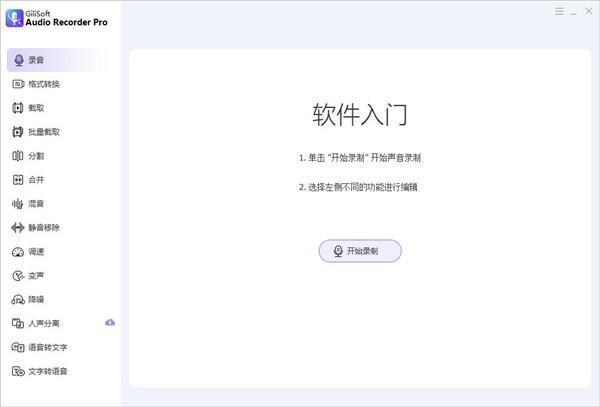Close the Audio Recorder Pro window

[x=589, y=11]
